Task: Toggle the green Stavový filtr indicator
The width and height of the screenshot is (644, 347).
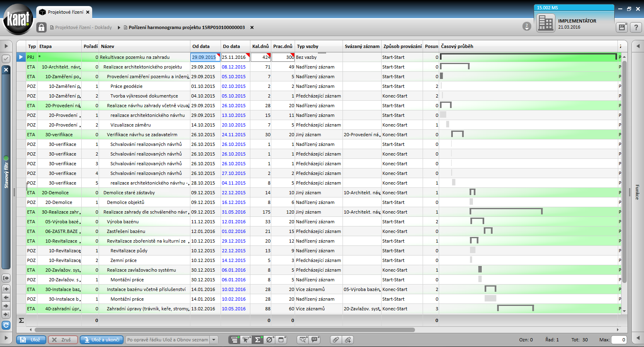Action: (6, 158)
